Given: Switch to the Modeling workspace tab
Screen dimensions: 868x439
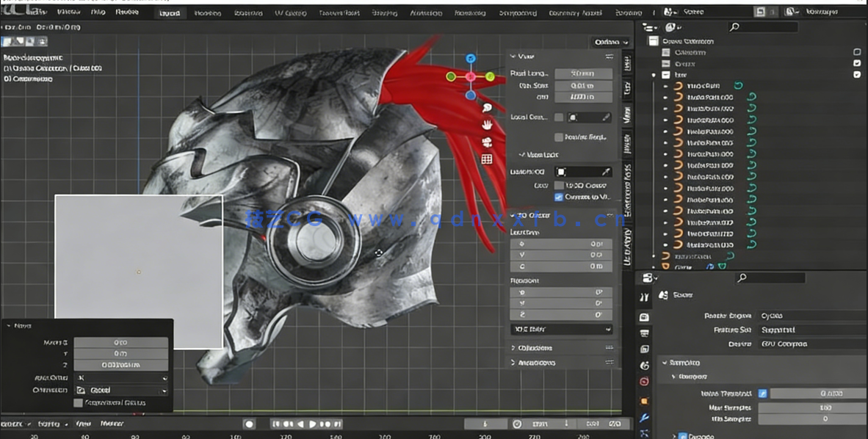Looking at the screenshot, I should point(208,12).
